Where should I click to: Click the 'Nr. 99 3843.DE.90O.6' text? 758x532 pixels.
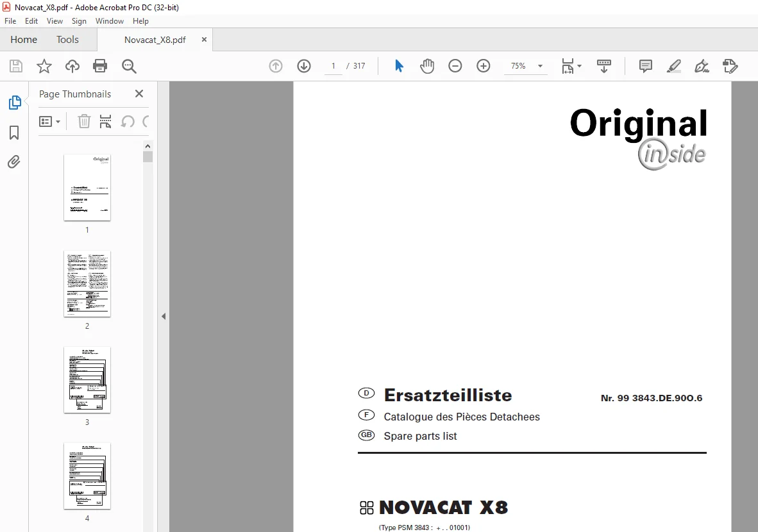coord(651,398)
